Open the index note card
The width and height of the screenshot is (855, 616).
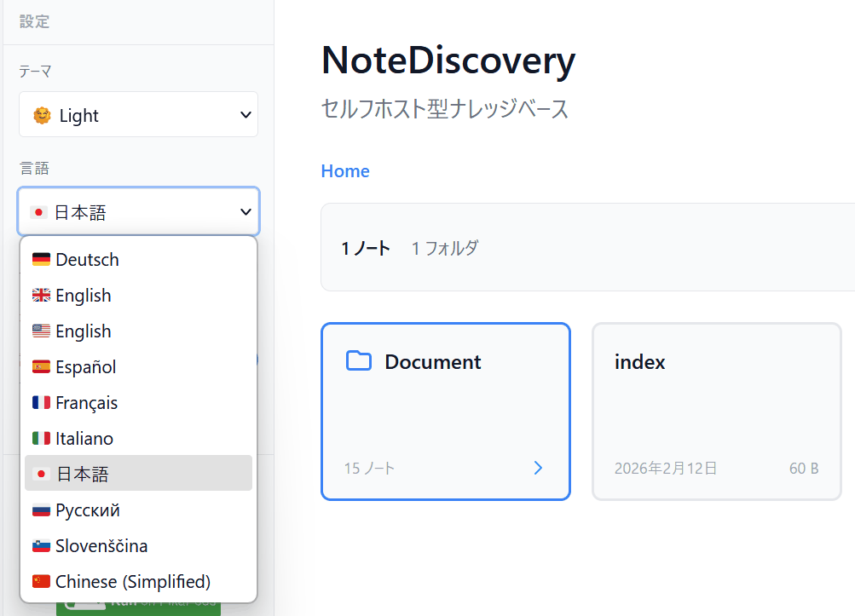click(716, 411)
